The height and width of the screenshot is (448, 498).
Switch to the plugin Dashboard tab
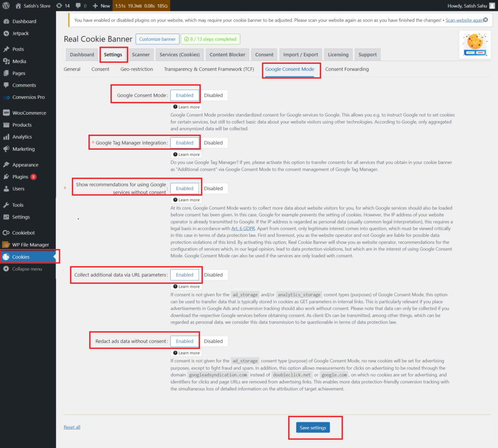[x=82, y=54]
